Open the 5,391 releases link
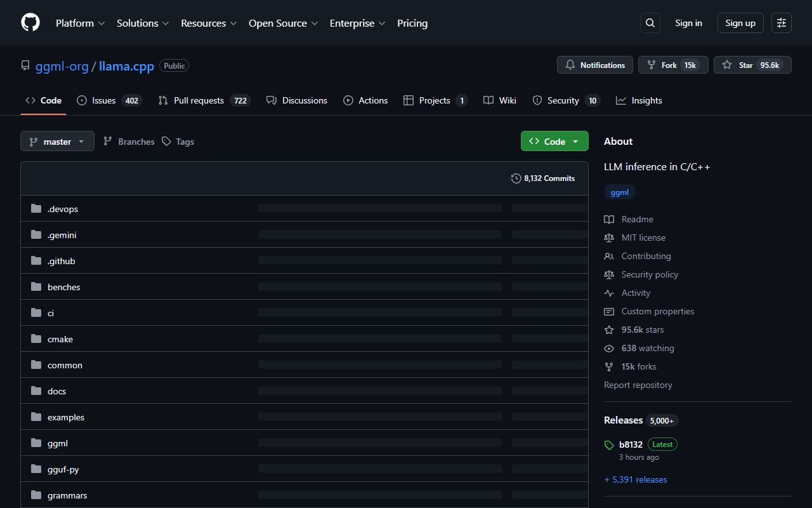This screenshot has height=508, width=812. point(636,479)
